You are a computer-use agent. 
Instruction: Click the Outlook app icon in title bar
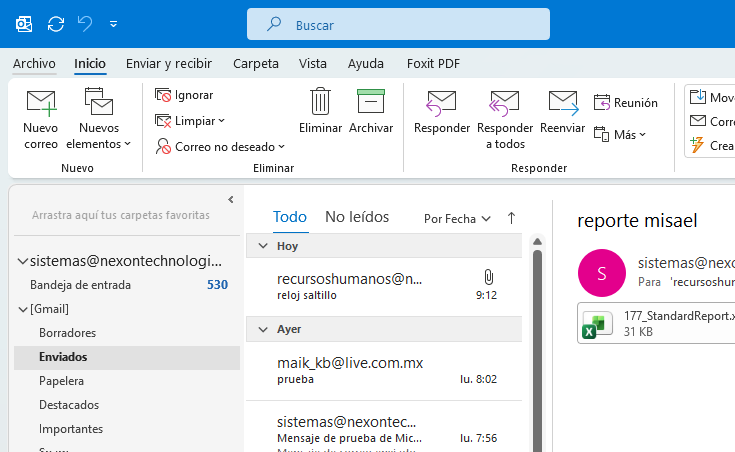(x=24, y=24)
